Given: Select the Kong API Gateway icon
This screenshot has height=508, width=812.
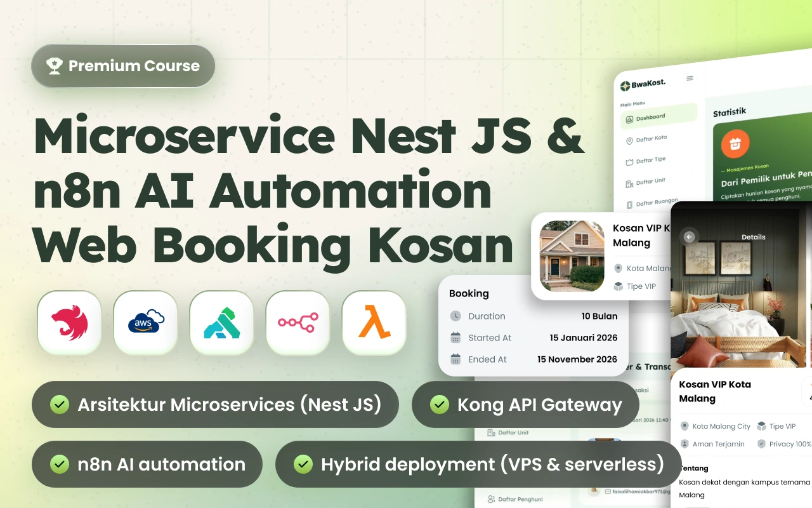Looking at the screenshot, I should [x=221, y=323].
